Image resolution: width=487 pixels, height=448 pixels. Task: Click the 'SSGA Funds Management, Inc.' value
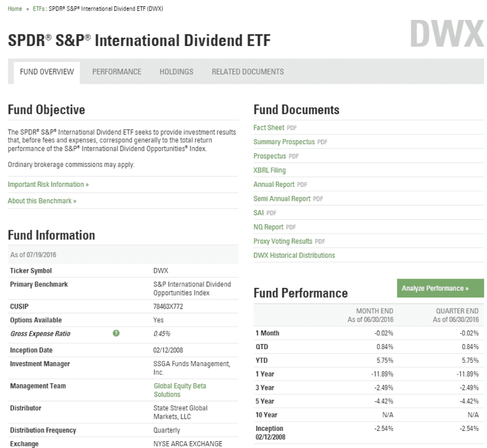192,368
